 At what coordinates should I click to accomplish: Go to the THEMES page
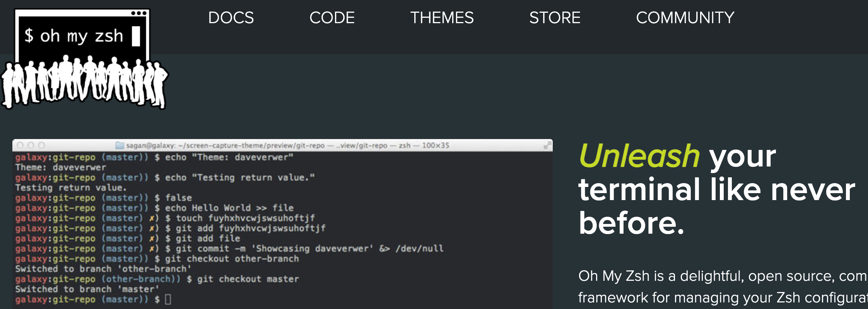442,18
